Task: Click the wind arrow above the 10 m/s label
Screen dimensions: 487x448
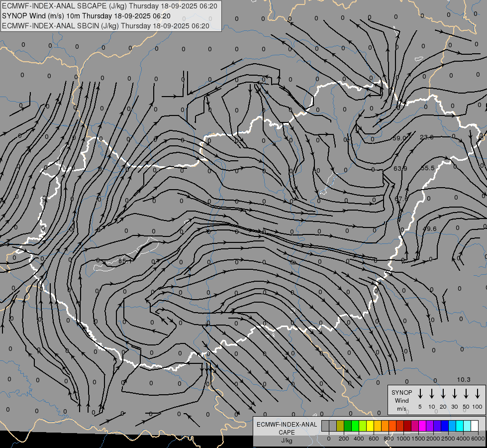Action: pyautogui.click(x=432, y=394)
